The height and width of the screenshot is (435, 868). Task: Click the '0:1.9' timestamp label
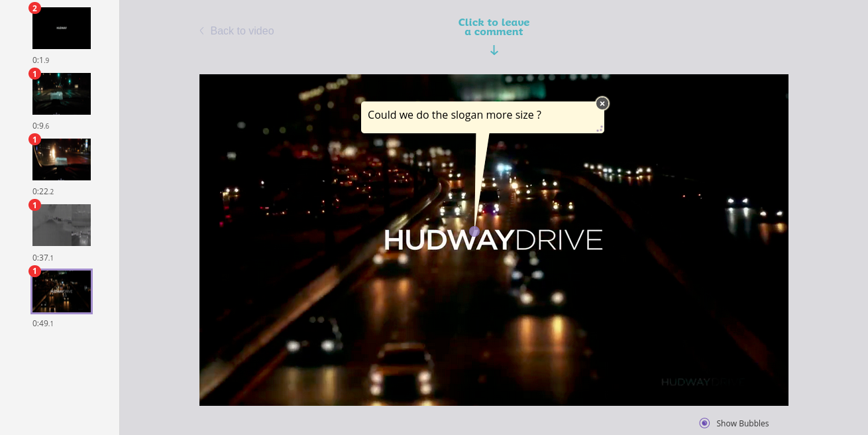[41, 60]
